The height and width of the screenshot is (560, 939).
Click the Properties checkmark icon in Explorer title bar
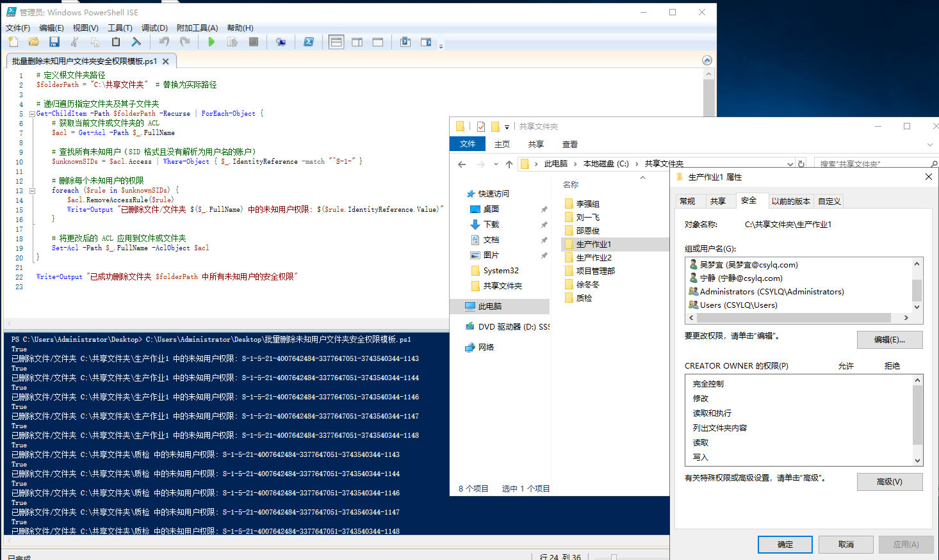point(481,127)
